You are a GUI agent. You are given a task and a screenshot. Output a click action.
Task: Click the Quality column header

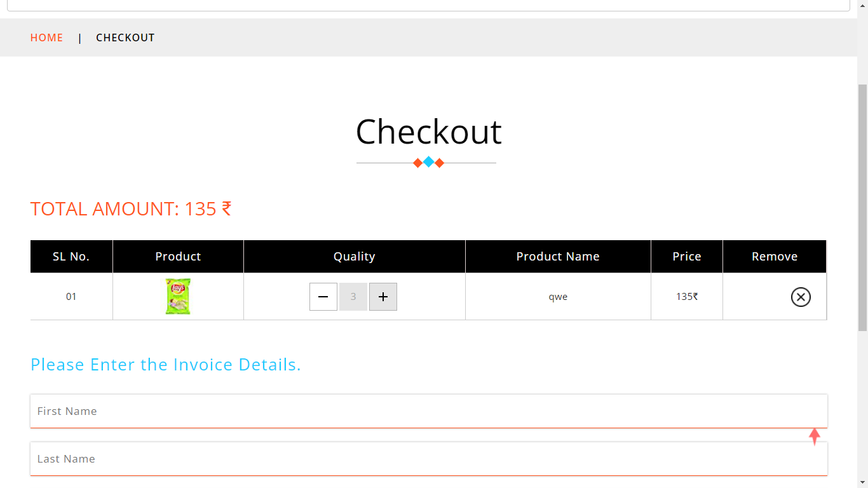(354, 256)
